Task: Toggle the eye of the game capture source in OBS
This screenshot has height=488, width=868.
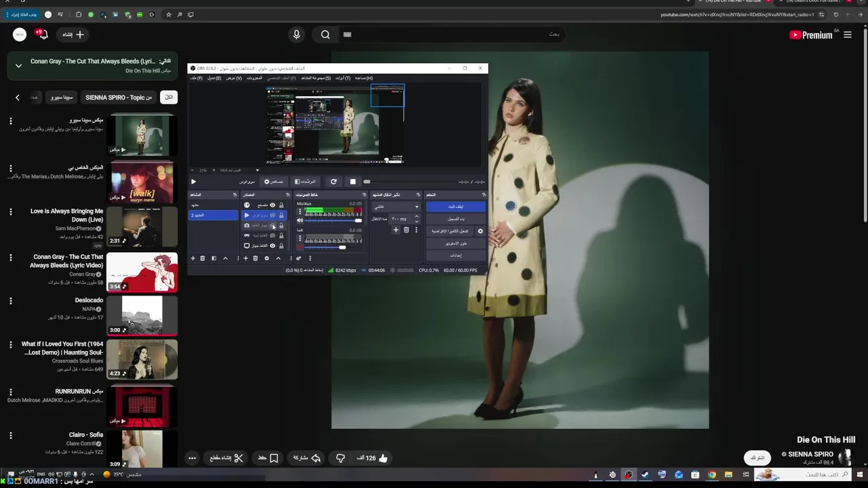Action: click(273, 235)
